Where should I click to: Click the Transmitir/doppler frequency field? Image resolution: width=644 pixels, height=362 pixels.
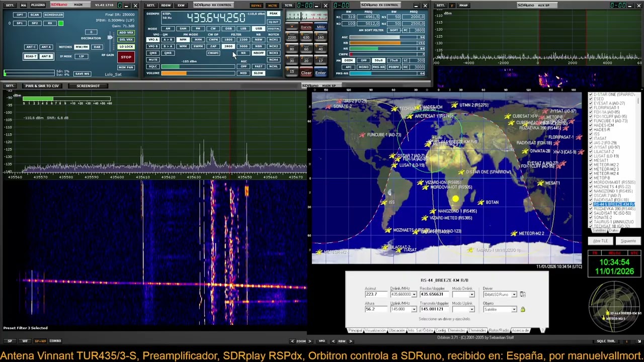(x=434, y=309)
